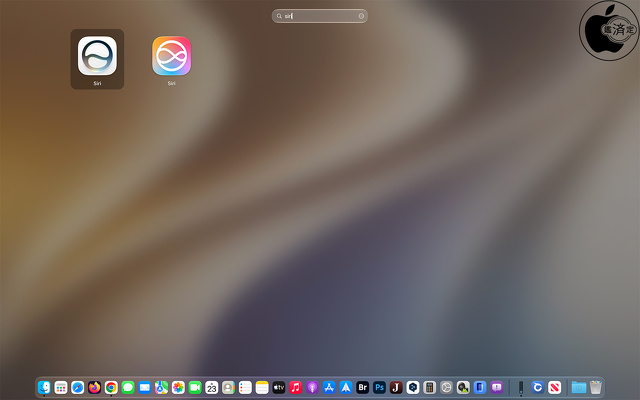The image size is (640, 400).
Task: Open the Apple TV app
Action: (x=278, y=387)
